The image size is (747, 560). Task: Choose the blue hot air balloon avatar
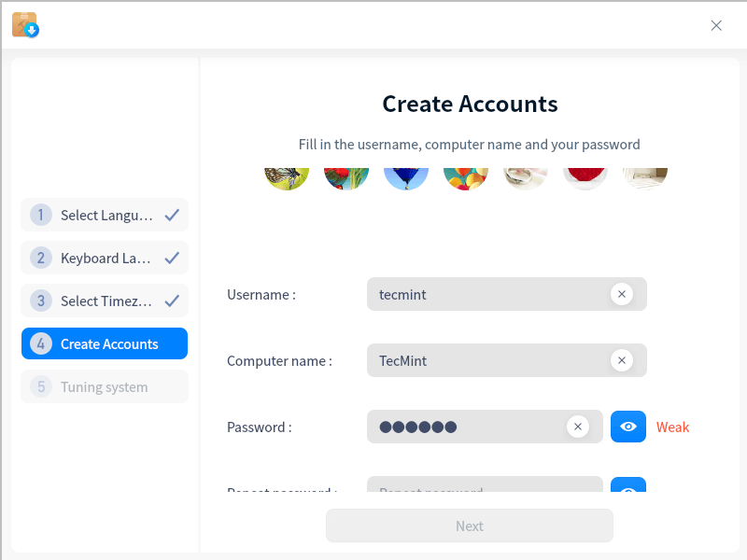tap(406, 176)
